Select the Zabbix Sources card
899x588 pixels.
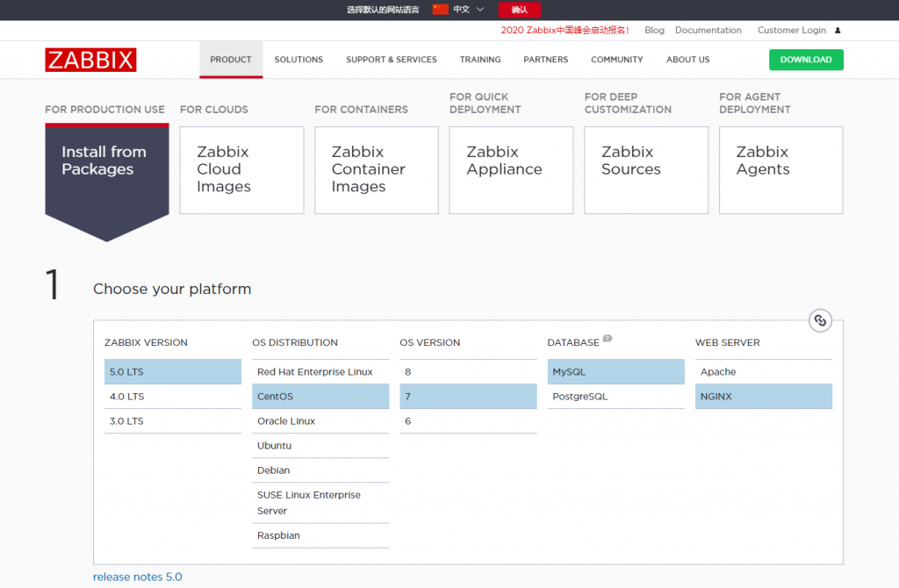pos(646,170)
